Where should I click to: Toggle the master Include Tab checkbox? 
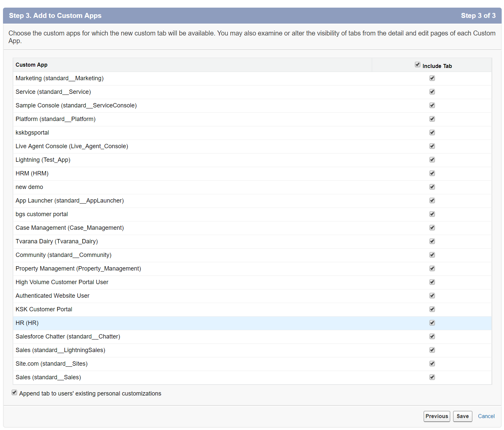(x=417, y=64)
